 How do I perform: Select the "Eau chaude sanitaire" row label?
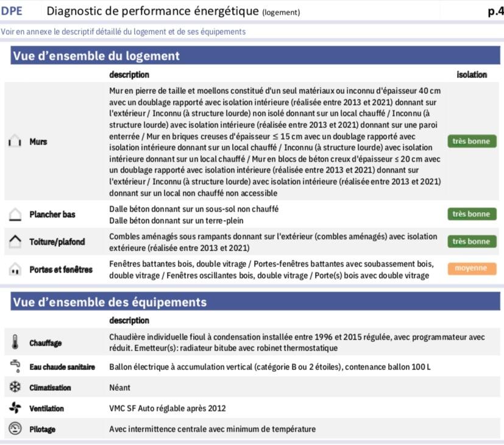click(x=62, y=367)
